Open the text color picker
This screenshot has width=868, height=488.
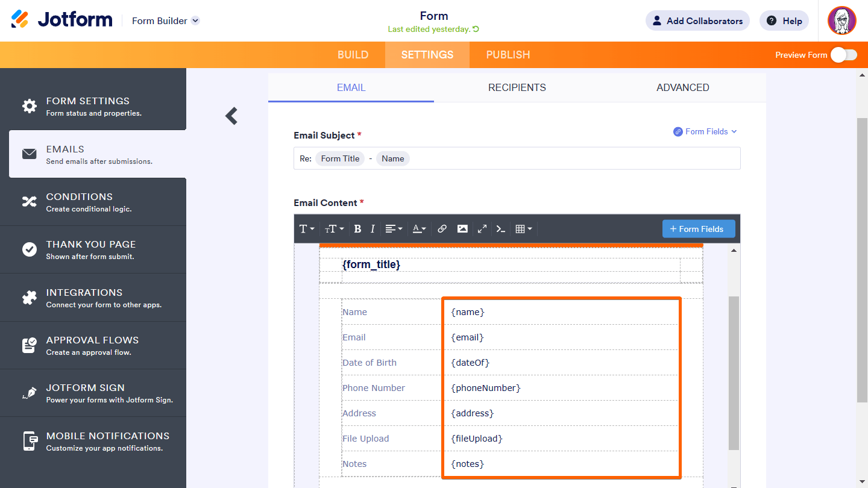coord(419,229)
